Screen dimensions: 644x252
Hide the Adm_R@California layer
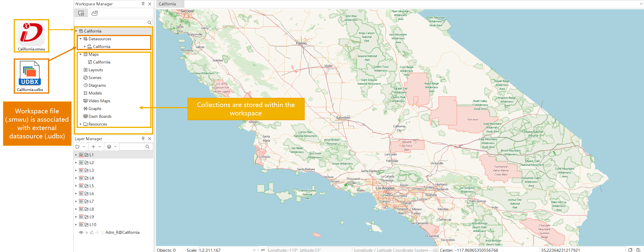pyautogui.click(x=81, y=232)
